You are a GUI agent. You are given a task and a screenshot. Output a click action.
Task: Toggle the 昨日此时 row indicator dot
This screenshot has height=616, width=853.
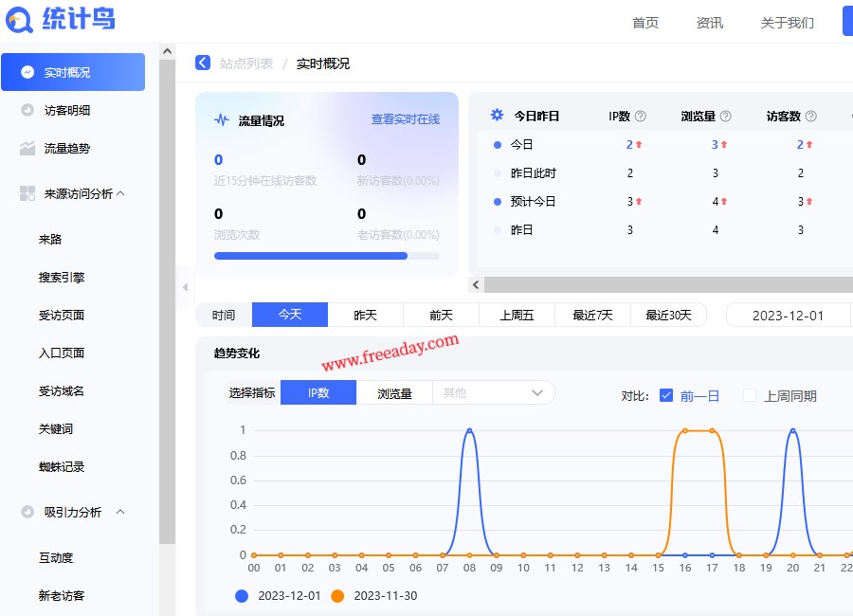point(498,173)
